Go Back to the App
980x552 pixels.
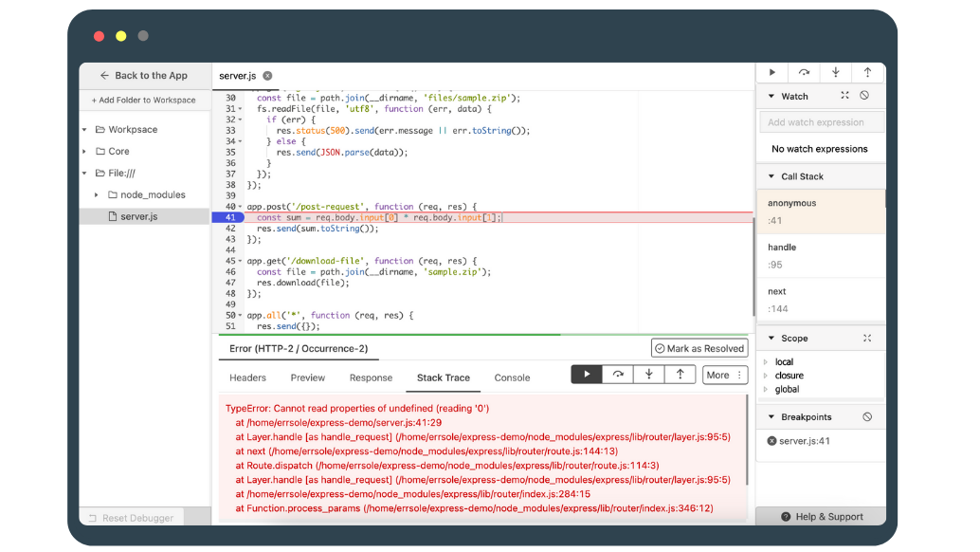145,75
